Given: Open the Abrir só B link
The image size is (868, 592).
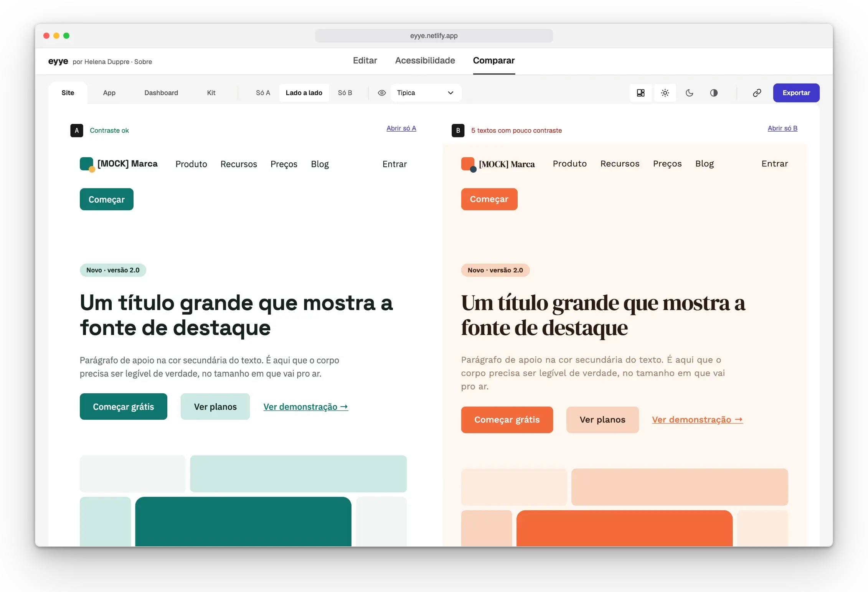Looking at the screenshot, I should pyautogui.click(x=782, y=128).
